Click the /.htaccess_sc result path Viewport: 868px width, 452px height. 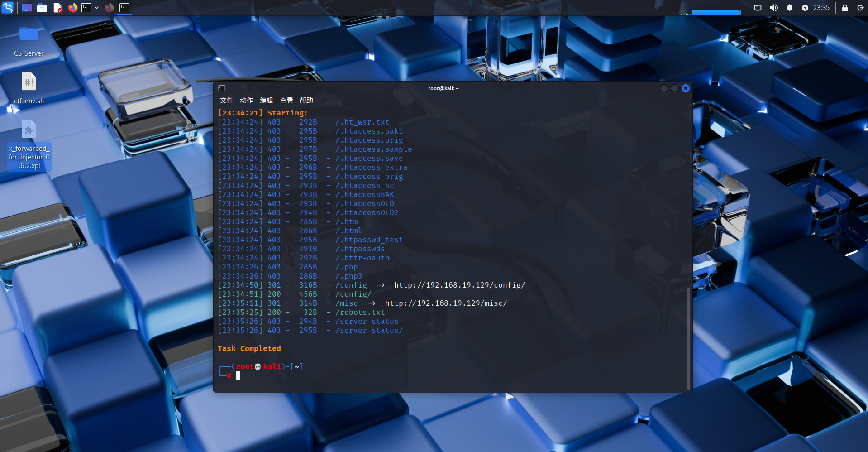[364, 185]
